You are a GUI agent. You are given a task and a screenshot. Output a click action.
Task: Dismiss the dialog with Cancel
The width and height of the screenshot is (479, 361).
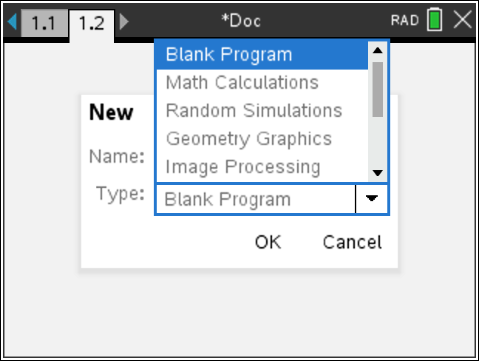click(x=352, y=242)
